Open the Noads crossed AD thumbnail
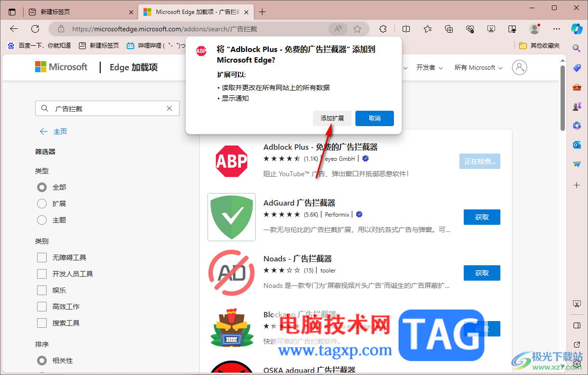Viewport: 588px width, 375px height. pyautogui.click(x=232, y=273)
